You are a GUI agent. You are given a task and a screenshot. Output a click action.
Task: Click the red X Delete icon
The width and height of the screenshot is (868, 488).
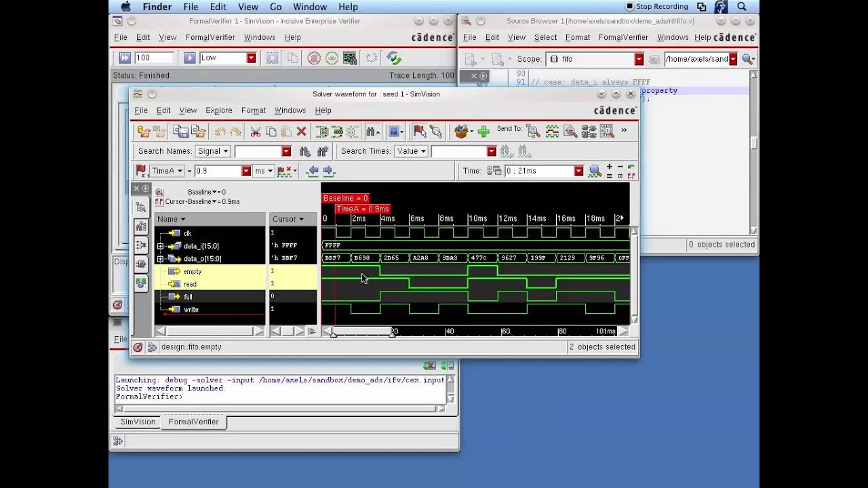point(302,131)
